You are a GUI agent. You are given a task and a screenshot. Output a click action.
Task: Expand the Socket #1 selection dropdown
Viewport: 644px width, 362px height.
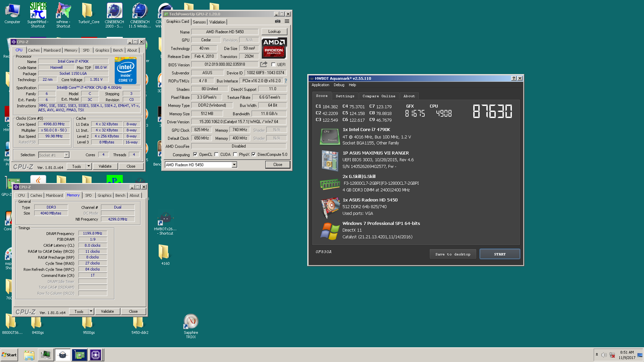pyautogui.click(x=66, y=155)
